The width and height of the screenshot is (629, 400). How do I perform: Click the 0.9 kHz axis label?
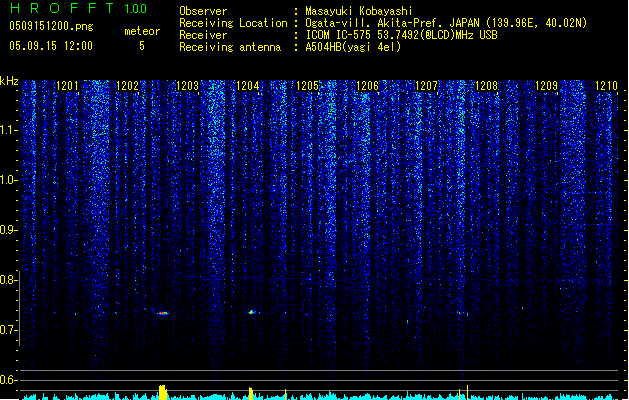8,230
